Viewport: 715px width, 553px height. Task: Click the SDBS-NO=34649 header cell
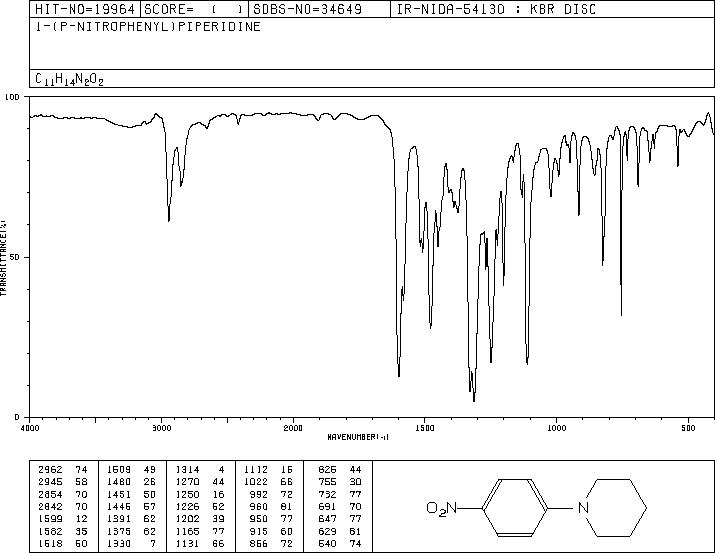[320, 9]
